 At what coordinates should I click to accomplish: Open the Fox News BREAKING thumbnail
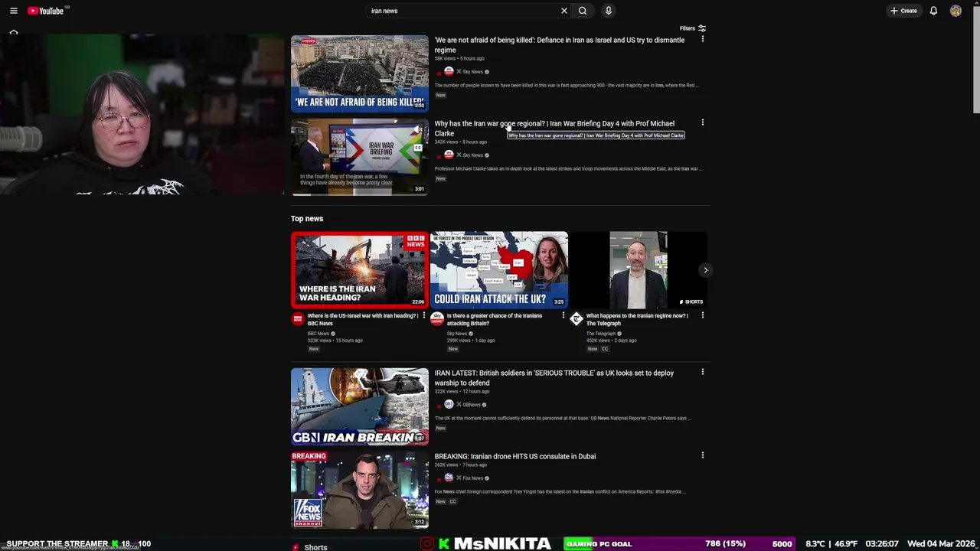pos(359,490)
